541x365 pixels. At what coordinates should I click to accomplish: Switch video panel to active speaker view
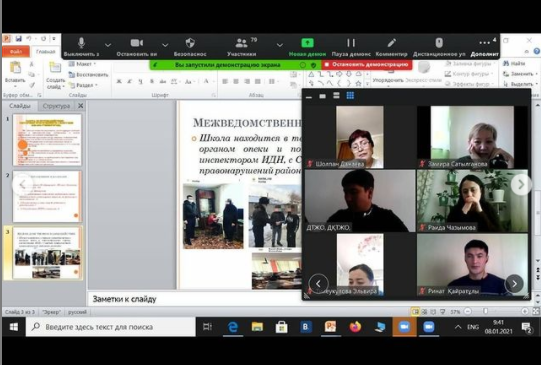[336, 96]
